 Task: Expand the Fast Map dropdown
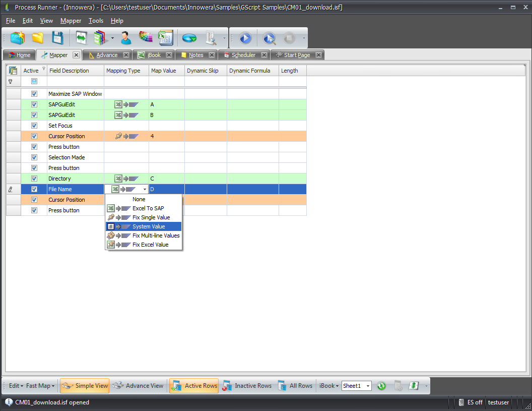coord(40,386)
